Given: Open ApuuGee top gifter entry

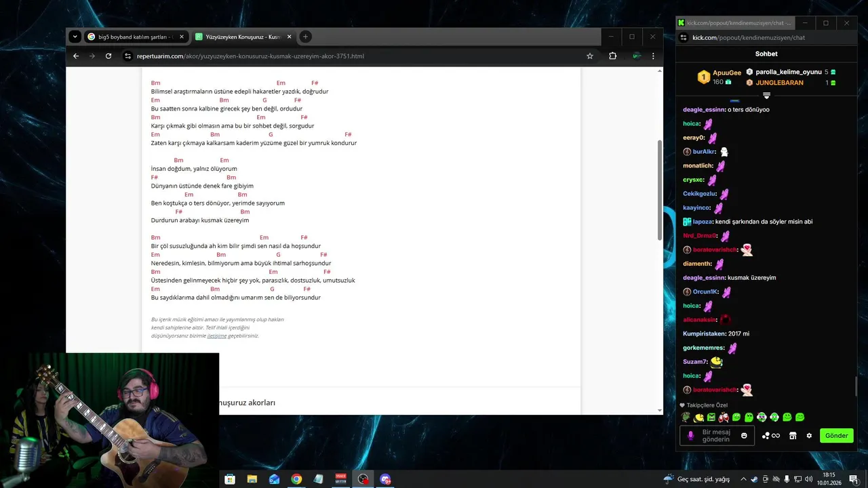Looking at the screenshot, I should [719, 77].
